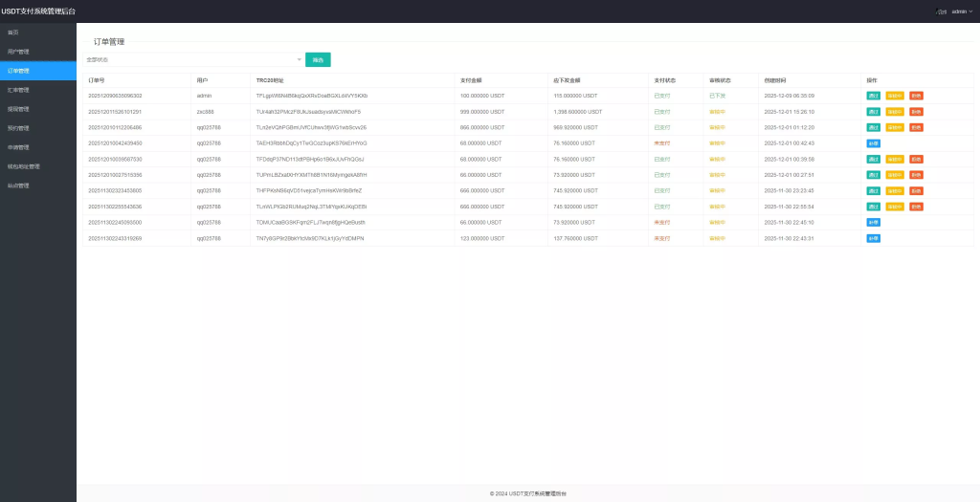The image size is (980, 502).
Task: Click timestamp 2025-11-30 22:45:10
Action: point(790,222)
